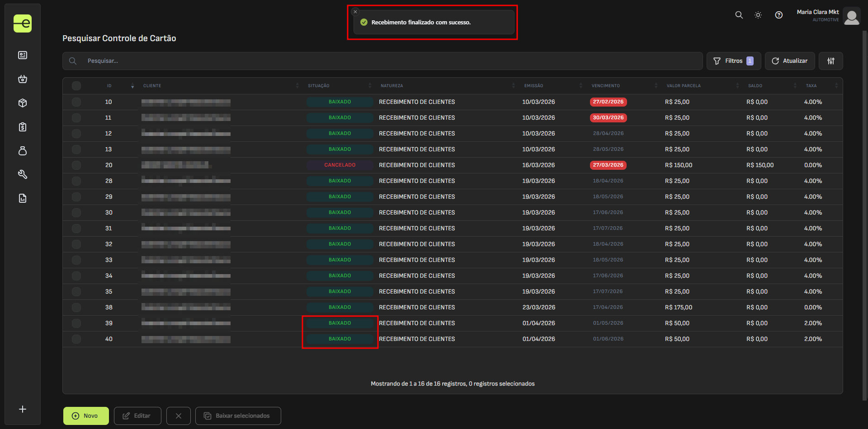This screenshot has width=868, height=429.
Task: Toggle light theme with sun icon
Action: pyautogui.click(x=758, y=15)
